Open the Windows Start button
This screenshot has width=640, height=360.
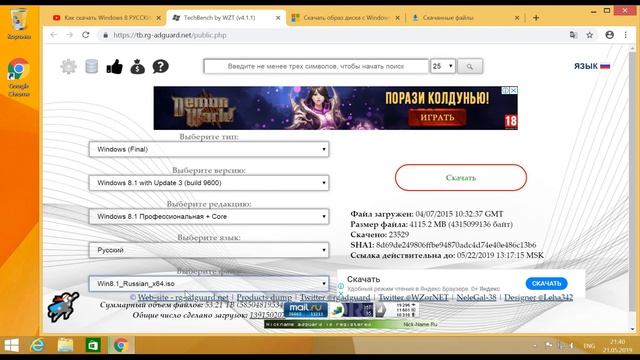pos(11,345)
